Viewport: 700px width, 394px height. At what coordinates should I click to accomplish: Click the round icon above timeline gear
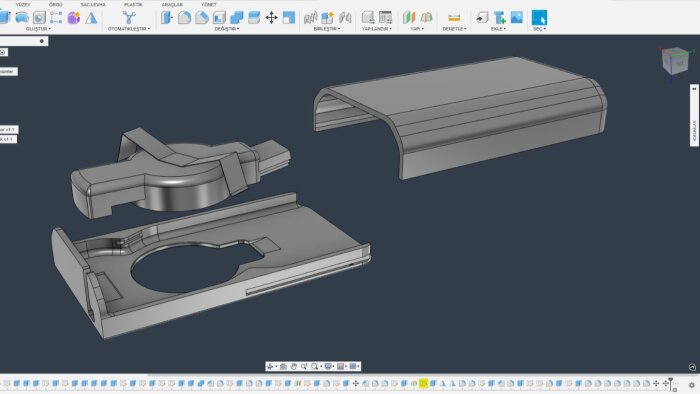[x=692, y=367]
